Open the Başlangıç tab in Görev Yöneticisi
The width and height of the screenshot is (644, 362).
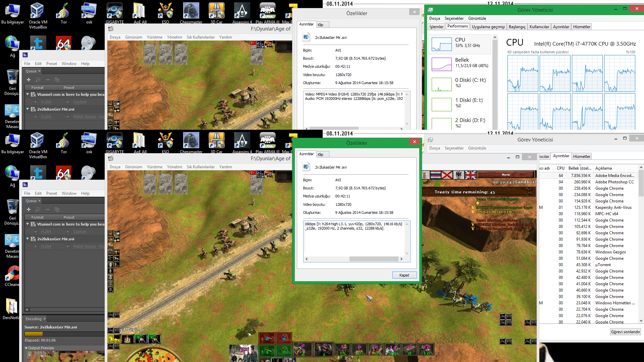(517, 27)
